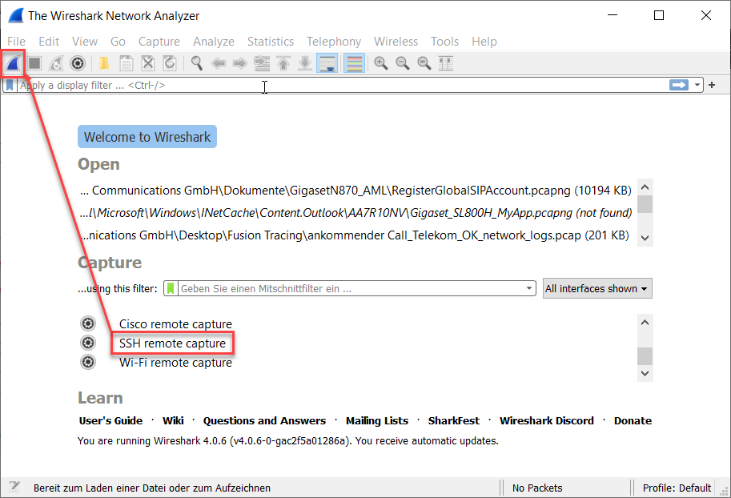Open the Questions and Answers link
The height and width of the screenshot is (498, 731).
coord(264,421)
